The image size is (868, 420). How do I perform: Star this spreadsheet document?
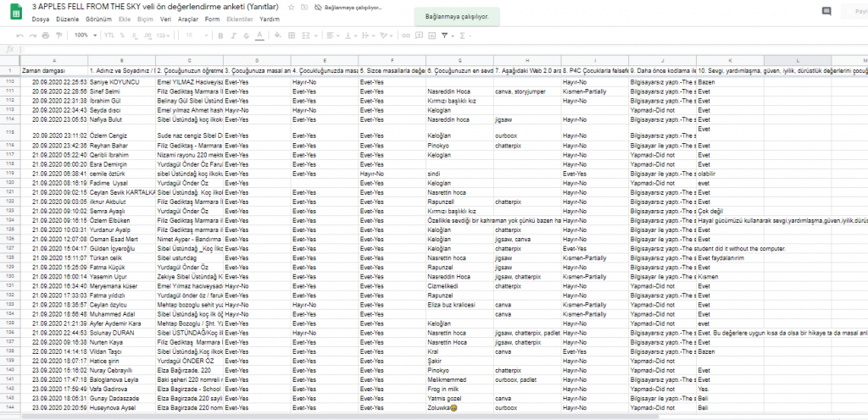pos(292,7)
